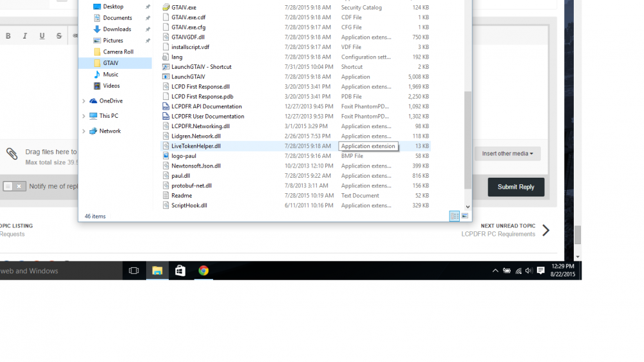Open the Next Unread Topic link
Screen dimensions: 644x362
point(508,226)
